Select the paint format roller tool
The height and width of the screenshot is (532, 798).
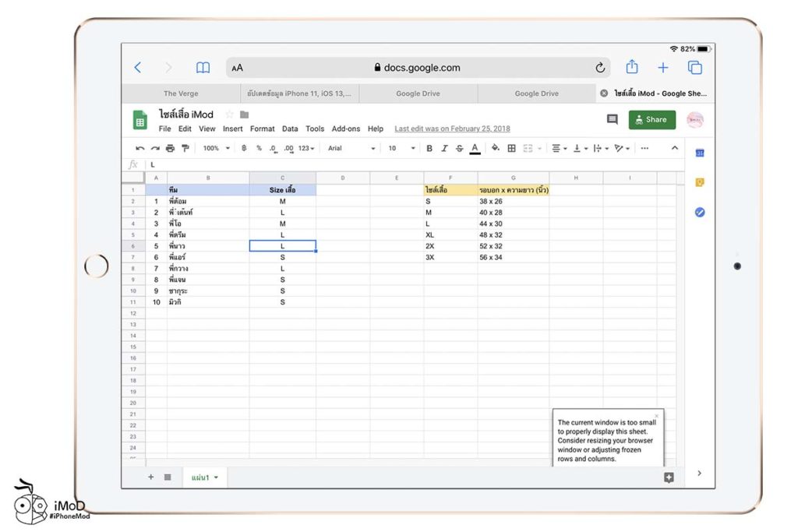tap(185, 148)
